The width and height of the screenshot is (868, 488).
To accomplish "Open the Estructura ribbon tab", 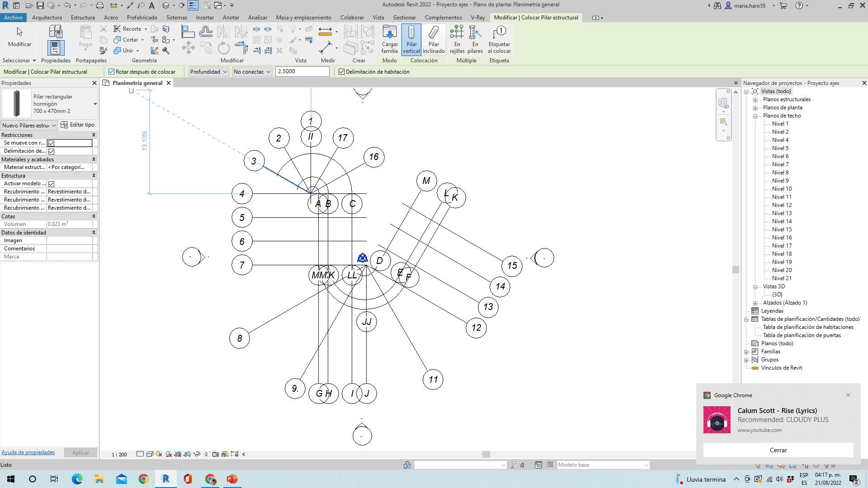I will coord(83,18).
